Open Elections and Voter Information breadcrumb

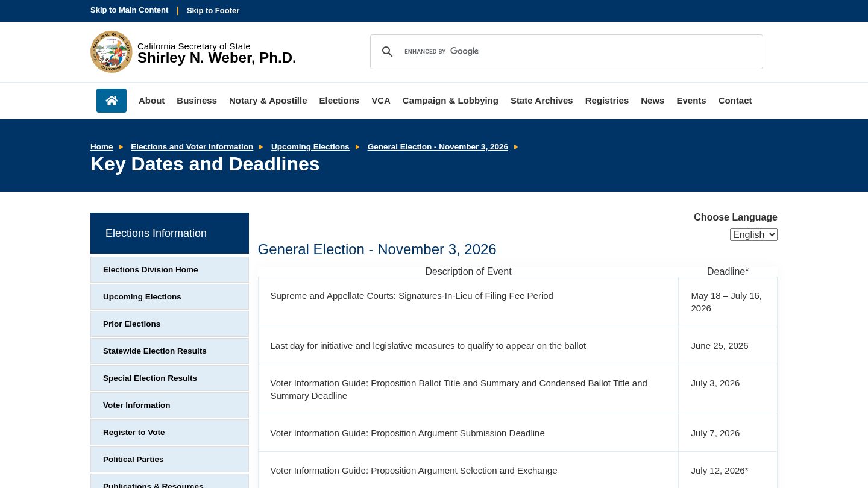tap(192, 147)
